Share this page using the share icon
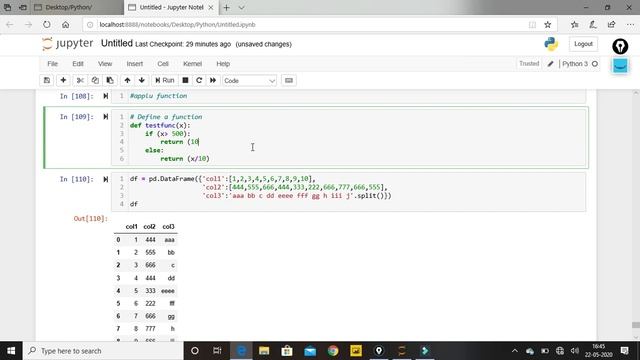The image size is (640, 360). (611, 24)
